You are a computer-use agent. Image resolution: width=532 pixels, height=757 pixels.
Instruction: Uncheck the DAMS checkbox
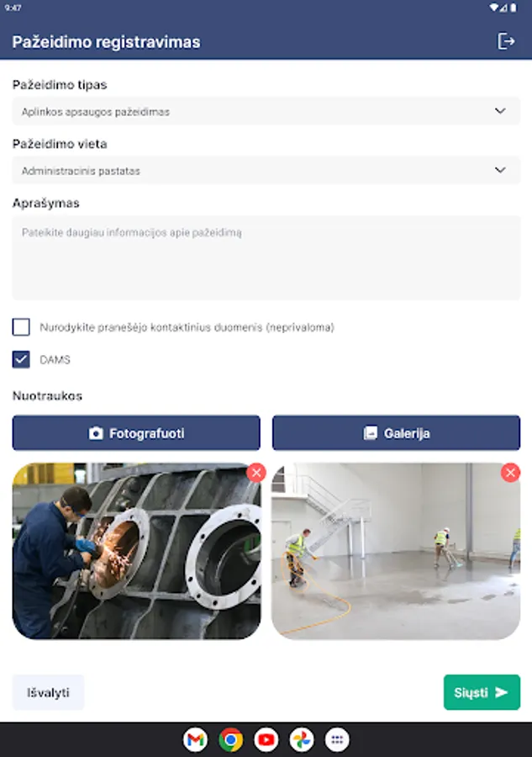coord(21,359)
